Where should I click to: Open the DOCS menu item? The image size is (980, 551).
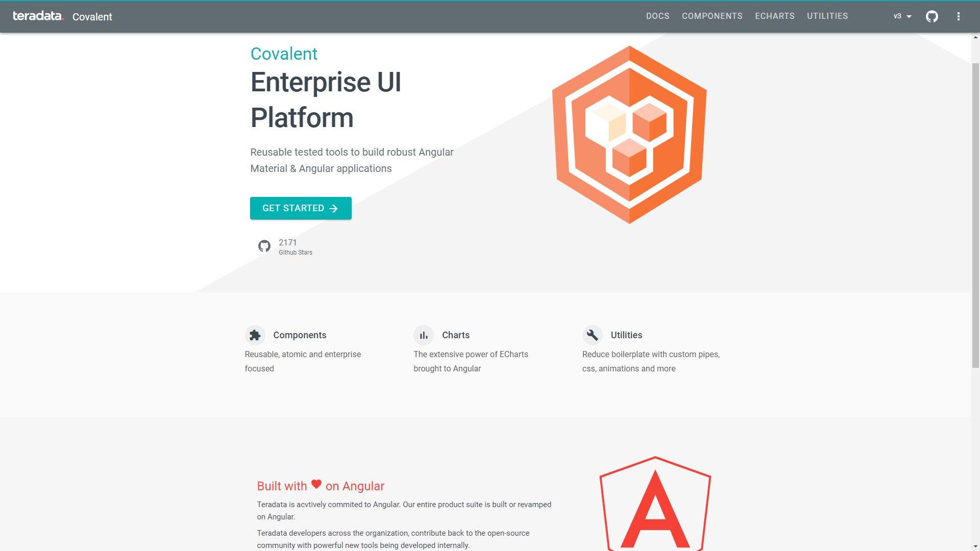pyautogui.click(x=657, y=16)
